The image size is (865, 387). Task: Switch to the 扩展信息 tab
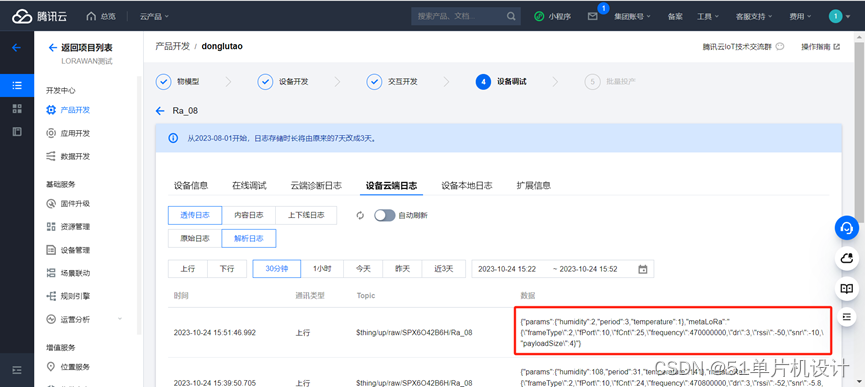(533, 185)
